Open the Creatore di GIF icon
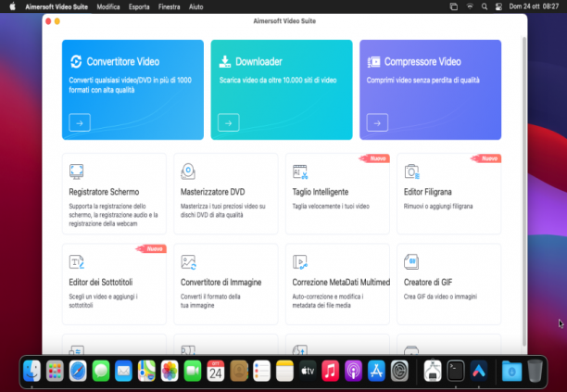This screenshot has width=567, height=392. 411,262
